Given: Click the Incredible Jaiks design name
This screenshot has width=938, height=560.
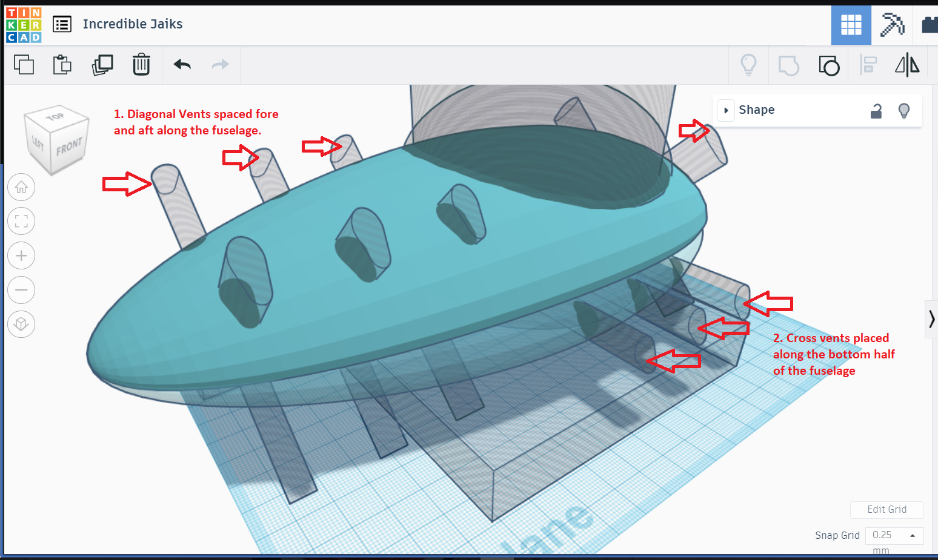Looking at the screenshot, I should 133,24.
